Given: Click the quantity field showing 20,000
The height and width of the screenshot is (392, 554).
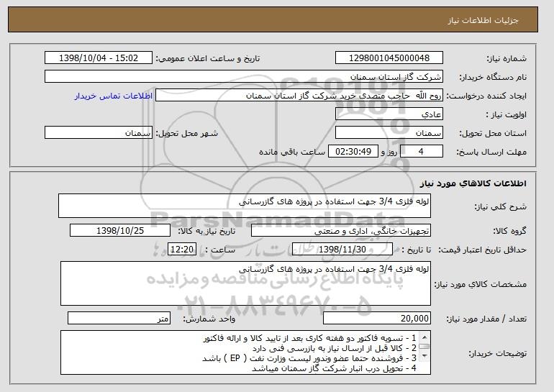Looking at the screenshot, I should [377, 318].
